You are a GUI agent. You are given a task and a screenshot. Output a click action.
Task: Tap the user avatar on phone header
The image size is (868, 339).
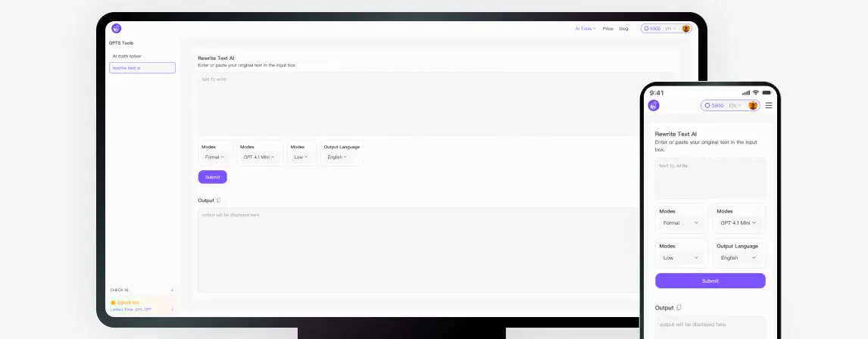753,105
